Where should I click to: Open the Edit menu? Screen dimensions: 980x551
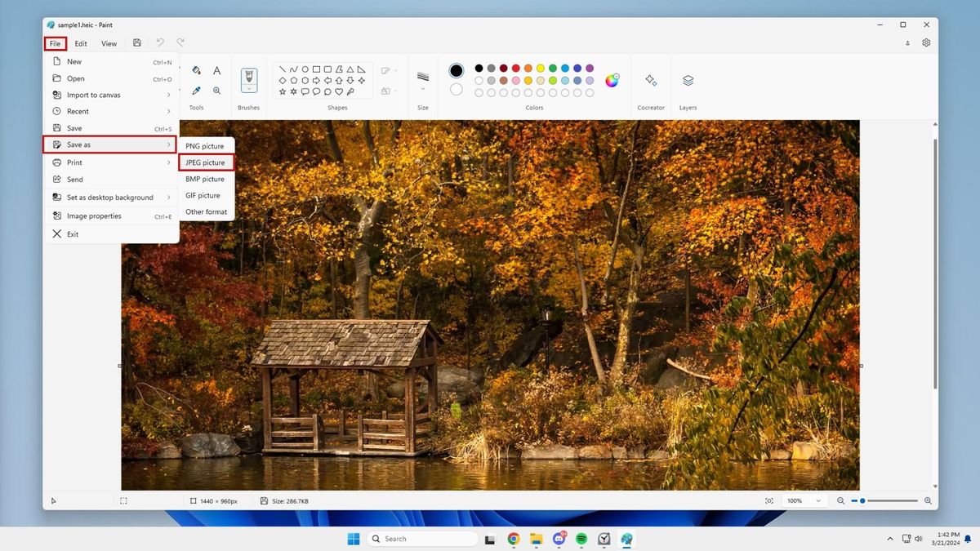80,43
